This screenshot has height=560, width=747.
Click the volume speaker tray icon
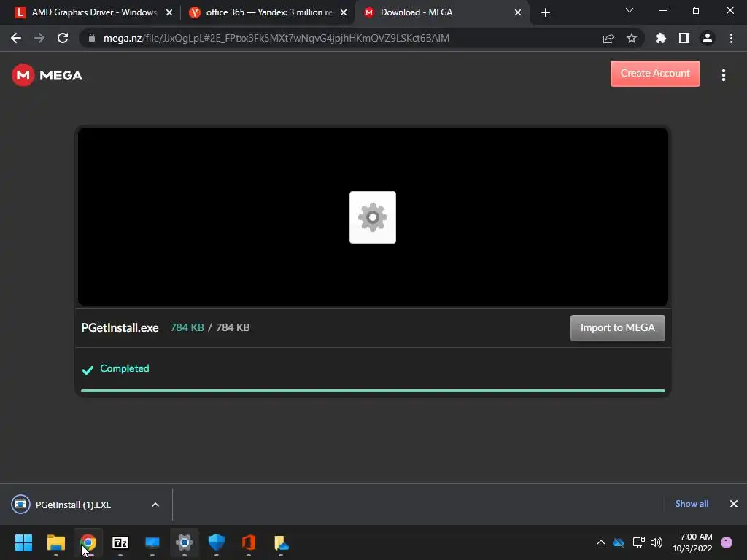tap(657, 542)
